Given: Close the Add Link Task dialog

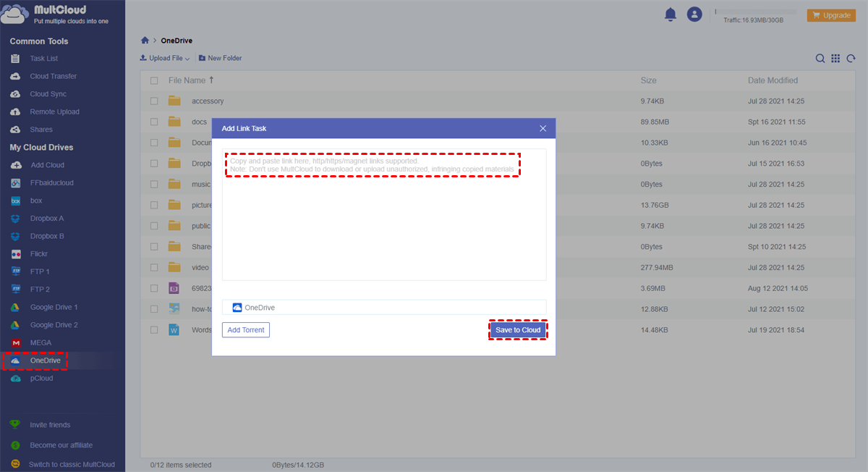Looking at the screenshot, I should (x=543, y=128).
